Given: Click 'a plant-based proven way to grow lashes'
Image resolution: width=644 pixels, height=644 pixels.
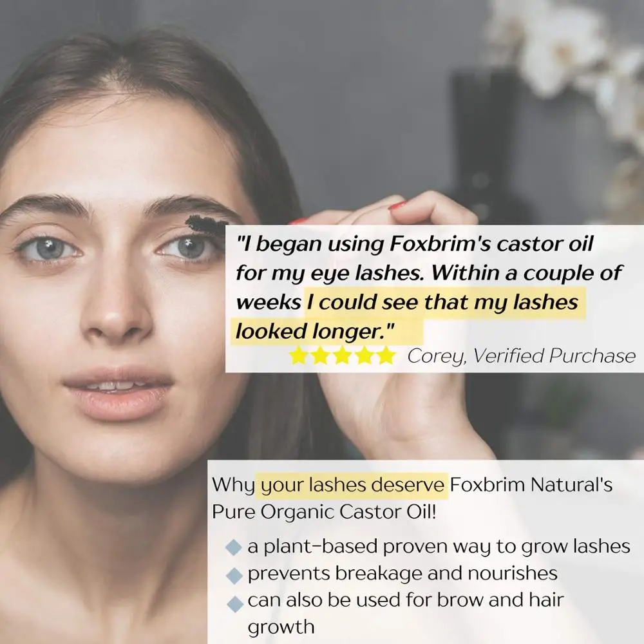Looking at the screenshot, I should [x=439, y=547].
